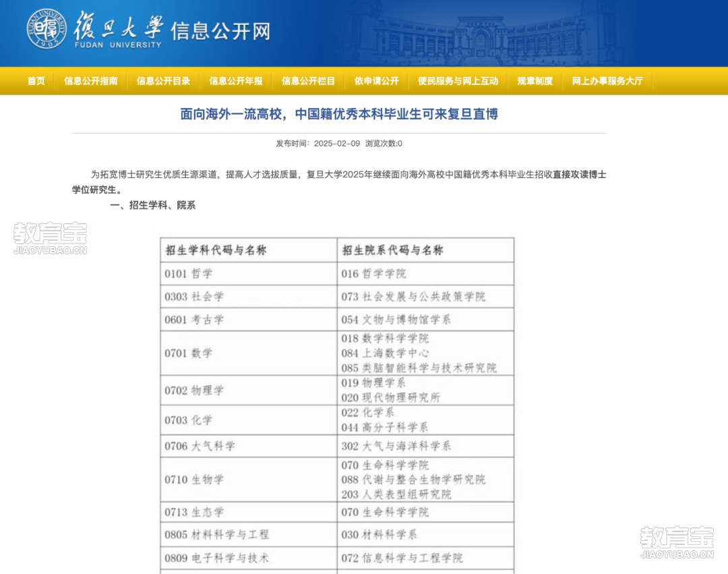Click table header 招生院系代码与名称
The image size is (728, 574).
coord(393,250)
